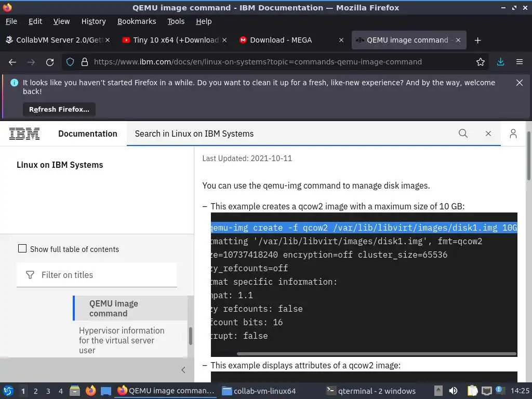
Task: Collapse the sidebar with the chevron
Action: tap(183, 370)
